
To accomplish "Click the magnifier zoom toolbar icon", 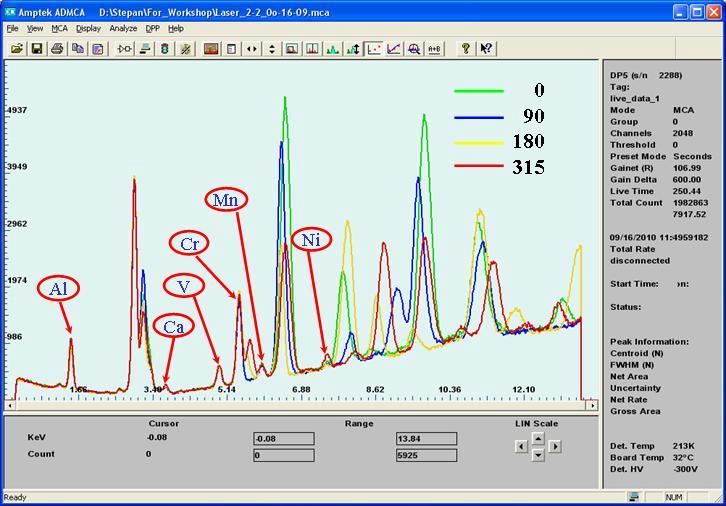I will (x=414, y=49).
